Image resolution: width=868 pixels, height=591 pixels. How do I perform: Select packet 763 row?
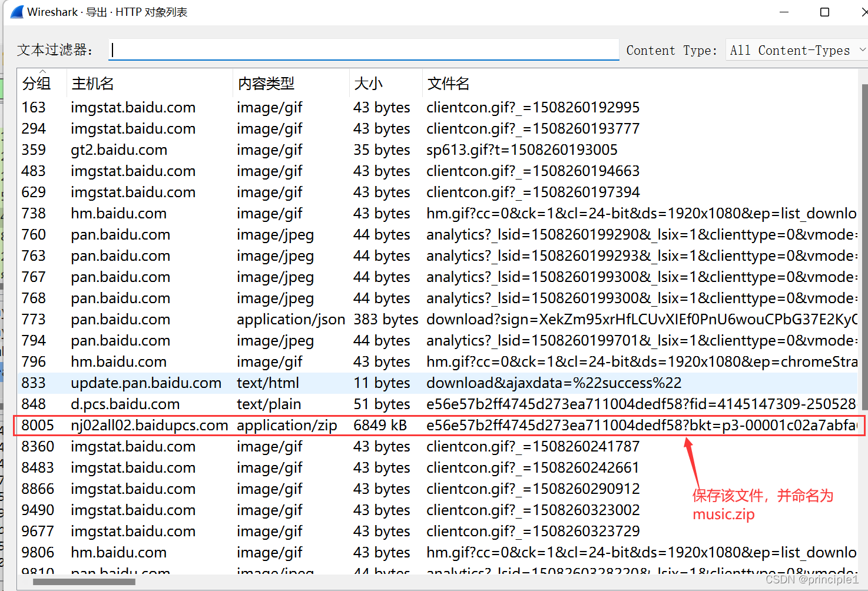point(438,255)
